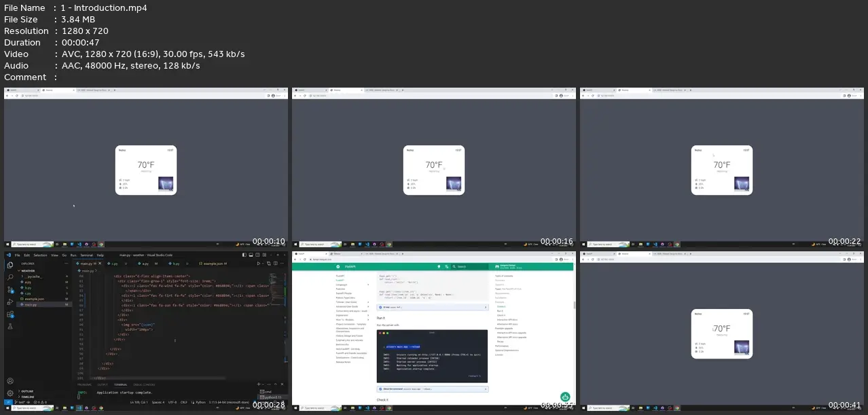Click Chrome taskbar icon in the 00:00:10 frame
Screen dimensions: 868x415
point(101,244)
